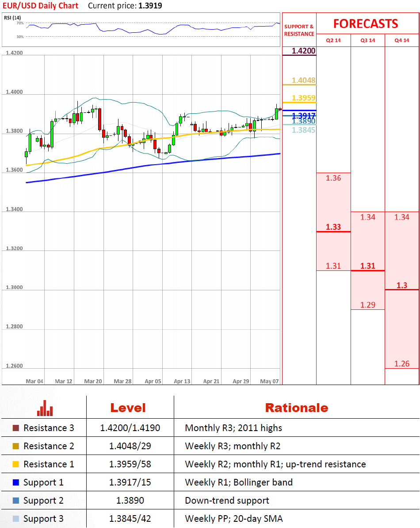Click the 1.3600 y-axis price label
420x528 pixels.
[15, 170]
